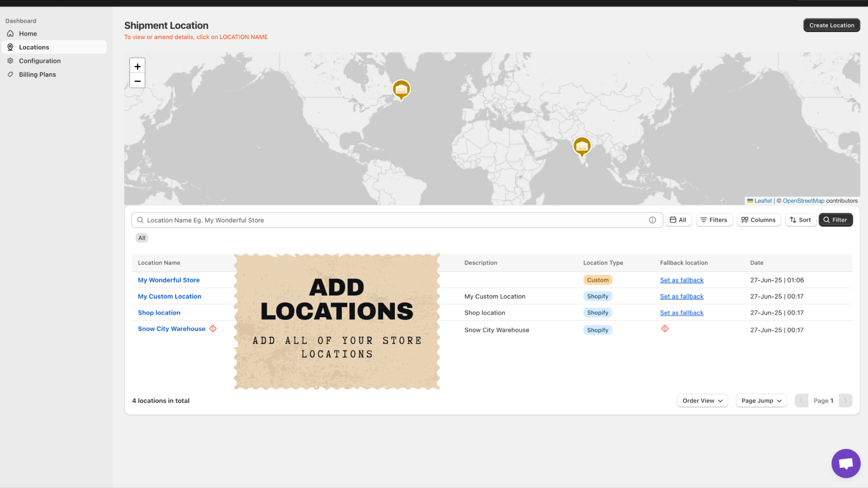Click the Location Name search field
The width and height of the screenshot is (868, 488).
(x=397, y=220)
